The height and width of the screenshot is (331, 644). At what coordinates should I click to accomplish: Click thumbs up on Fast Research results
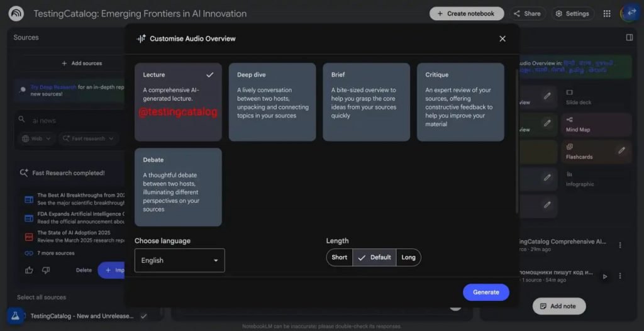click(29, 270)
